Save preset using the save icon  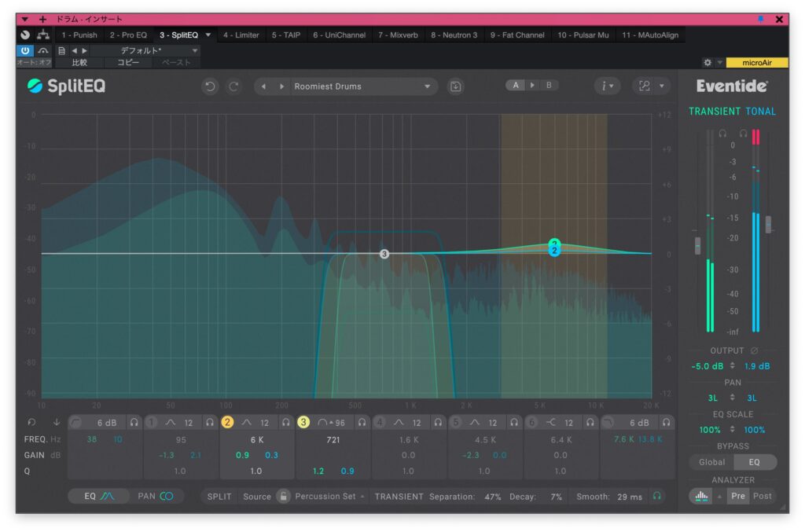pos(456,86)
